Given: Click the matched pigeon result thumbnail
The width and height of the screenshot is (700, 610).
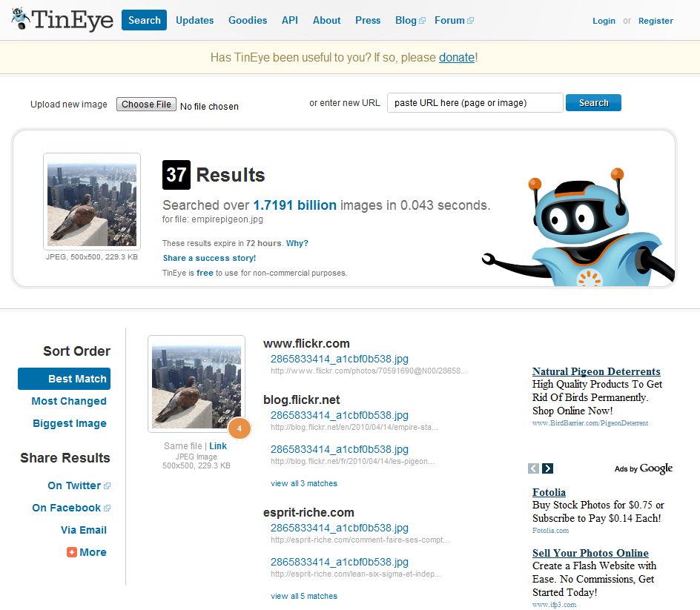Looking at the screenshot, I should (x=197, y=384).
